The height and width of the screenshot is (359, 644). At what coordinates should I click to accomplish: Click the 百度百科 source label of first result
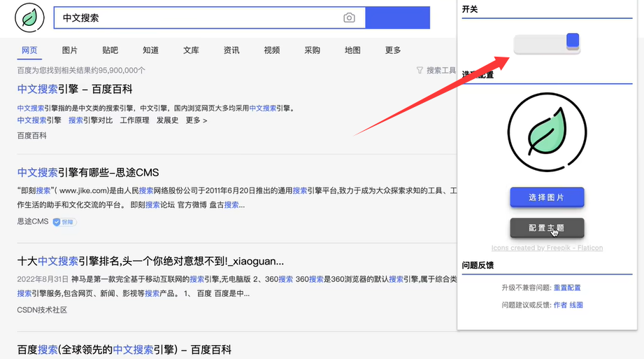(x=32, y=136)
